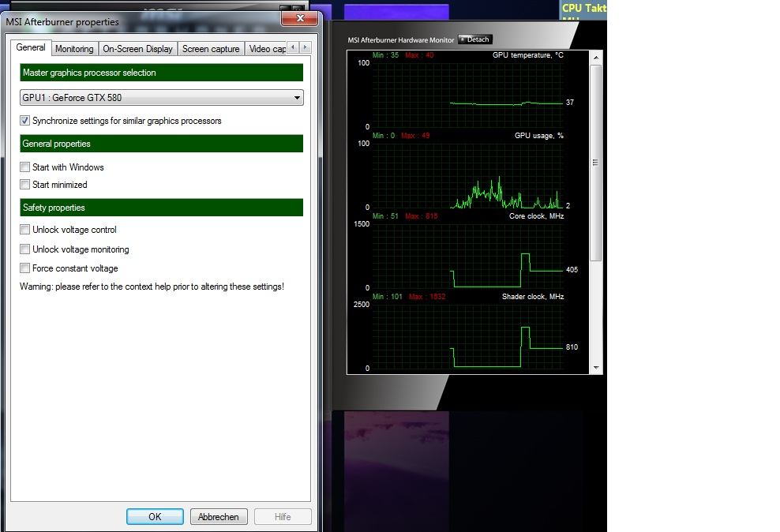Click the hardware monitor scrollbar down arrow
The image size is (780, 532).
(x=595, y=368)
